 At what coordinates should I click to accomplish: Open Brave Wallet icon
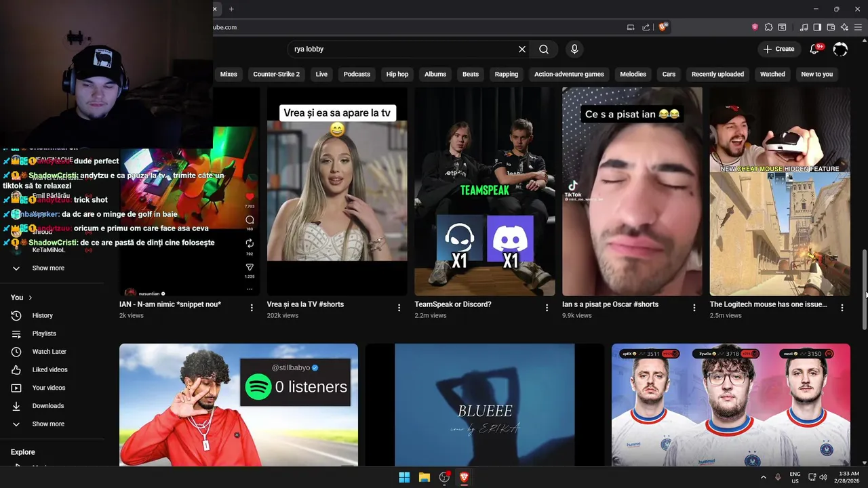click(831, 27)
